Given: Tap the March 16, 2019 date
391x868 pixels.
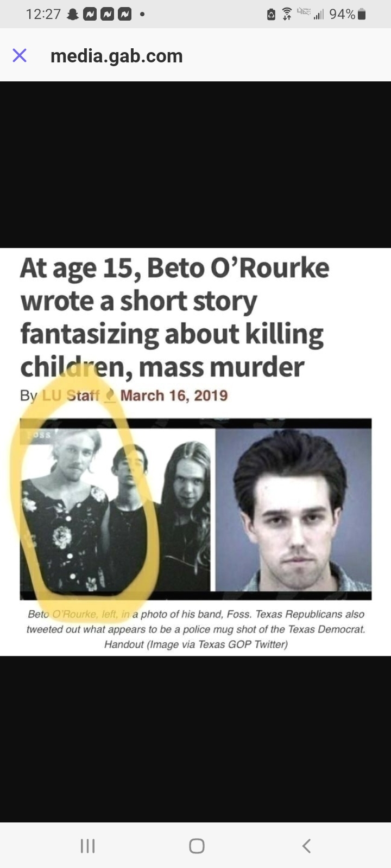Looking at the screenshot, I should click(174, 395).
